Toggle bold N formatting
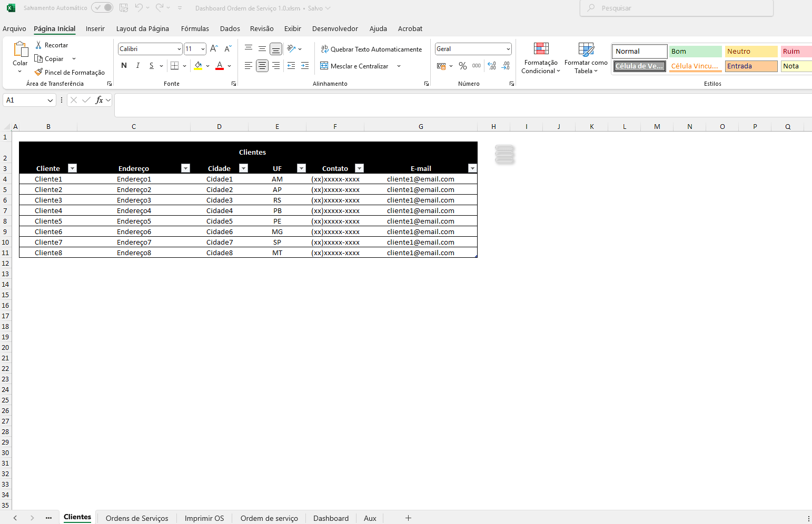812x524 pixels. [x=124, y=66]
